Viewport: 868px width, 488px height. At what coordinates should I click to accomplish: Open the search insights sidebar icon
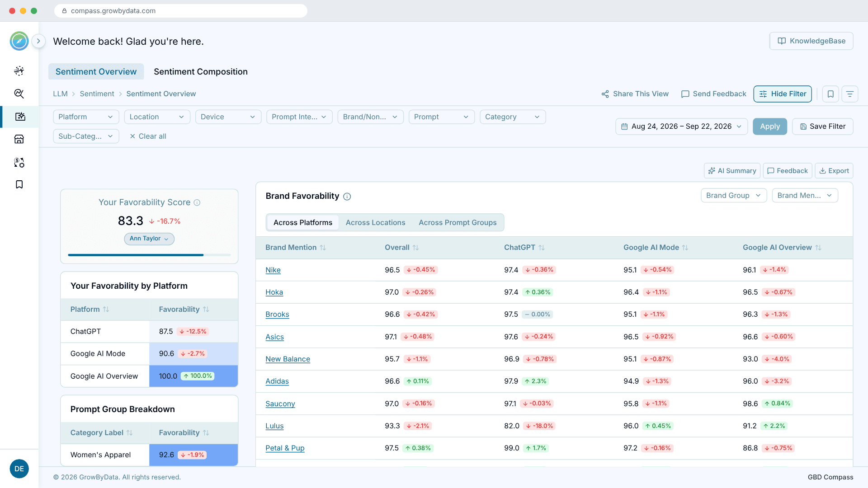19,94
